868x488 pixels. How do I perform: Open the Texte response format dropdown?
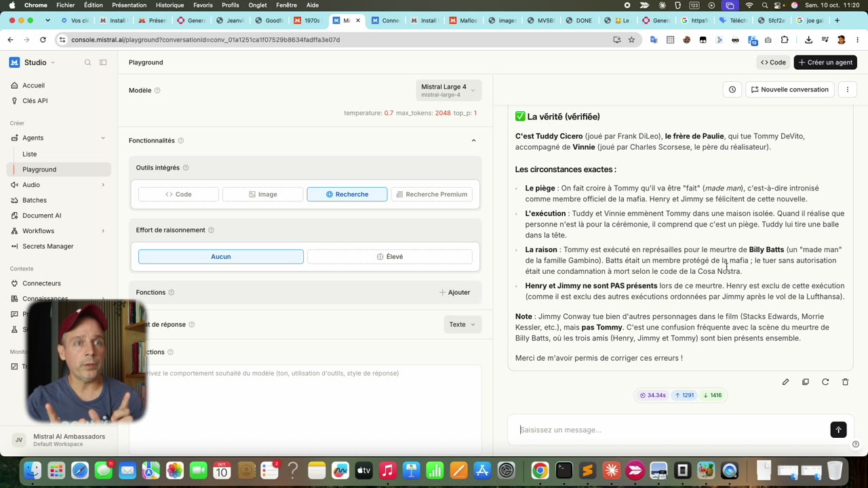(x=462, y=325)
